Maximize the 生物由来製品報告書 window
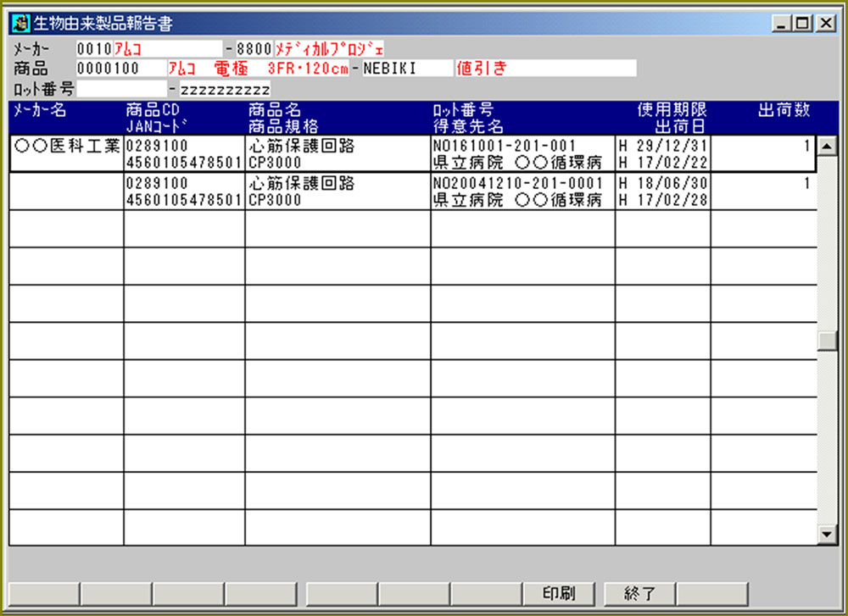The image size is (848, 616). point(801,25)
